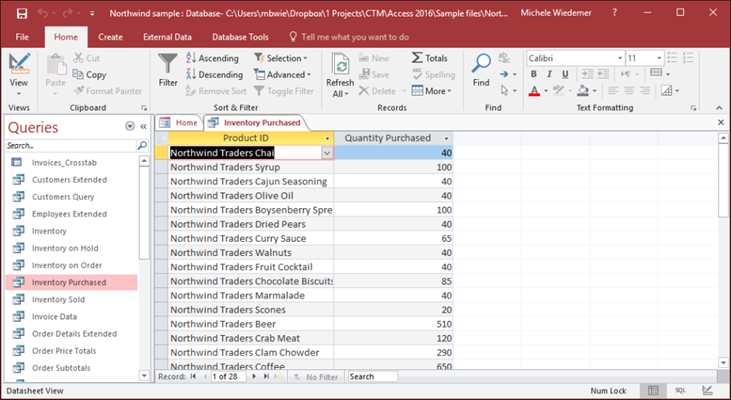Go to the first record

193,376
